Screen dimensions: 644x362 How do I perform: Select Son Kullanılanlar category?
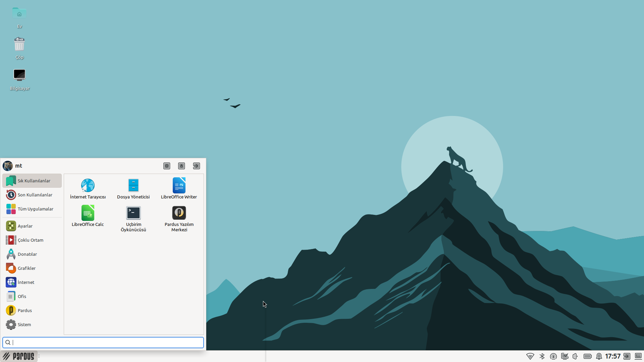[32, 195]
